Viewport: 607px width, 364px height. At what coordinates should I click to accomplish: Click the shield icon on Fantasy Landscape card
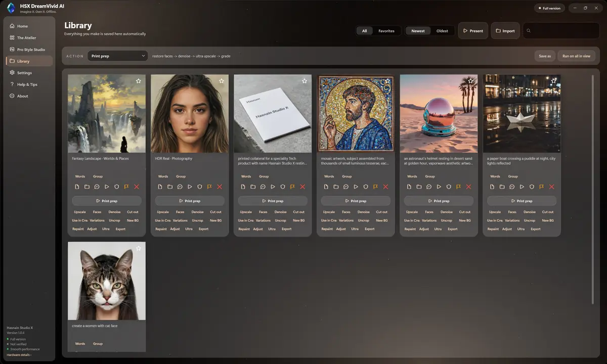(117, 187)
